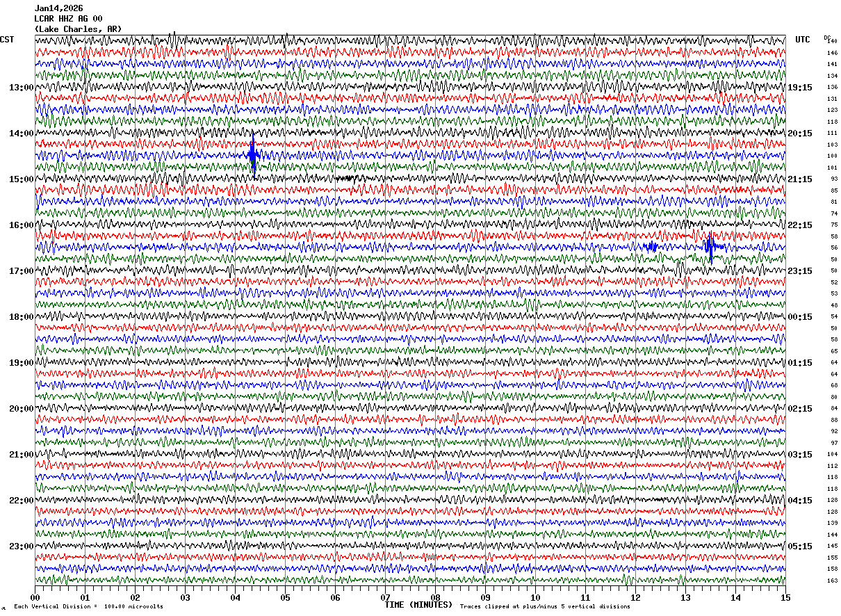Click the DC offset value 139
841x616 pixels.
coord(832,523)
